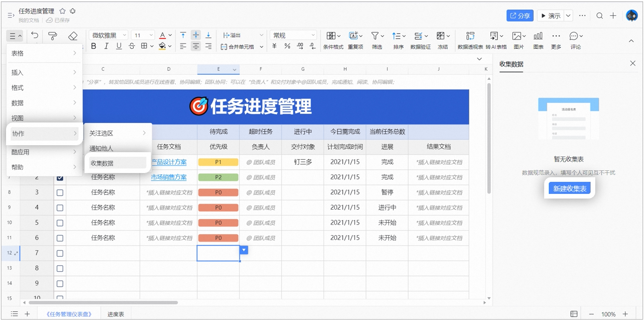Open the 市场销售方案 document link
Image resolution: width=644 pixels, height=321 pixels.
point(169,177)
